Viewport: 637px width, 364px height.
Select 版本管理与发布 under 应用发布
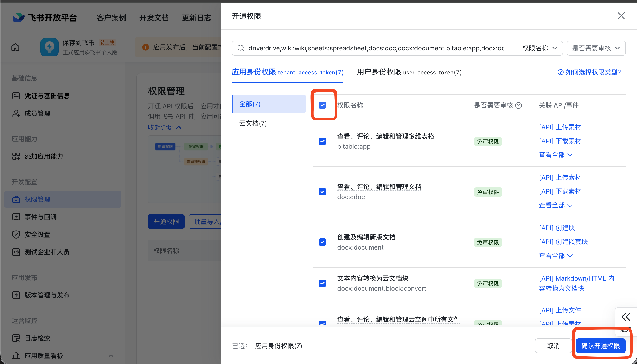click(x=47, y=295)
